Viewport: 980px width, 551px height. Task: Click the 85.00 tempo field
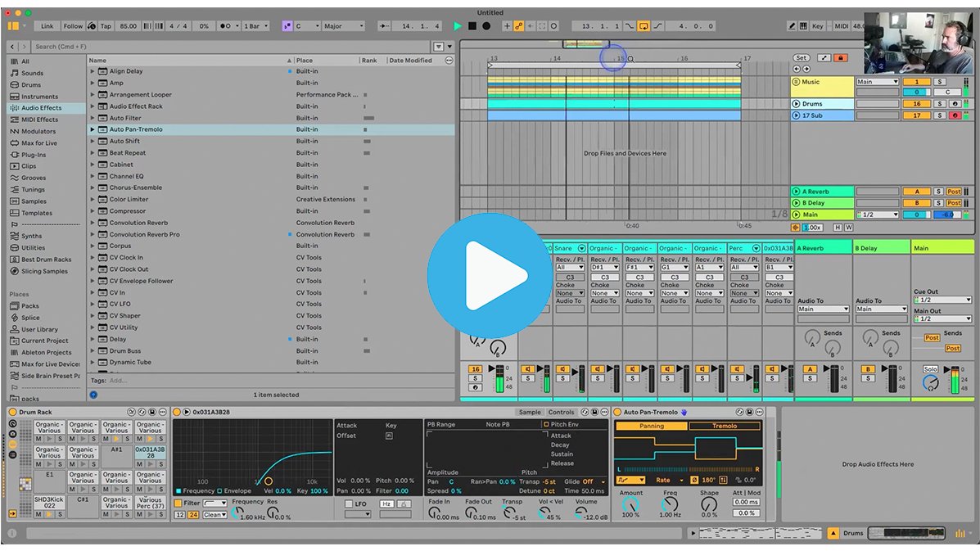coord(128,26)
